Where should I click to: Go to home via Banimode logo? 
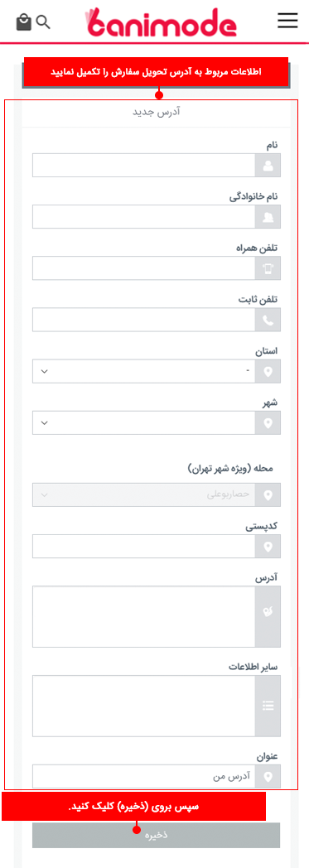(x=162, y=22)
